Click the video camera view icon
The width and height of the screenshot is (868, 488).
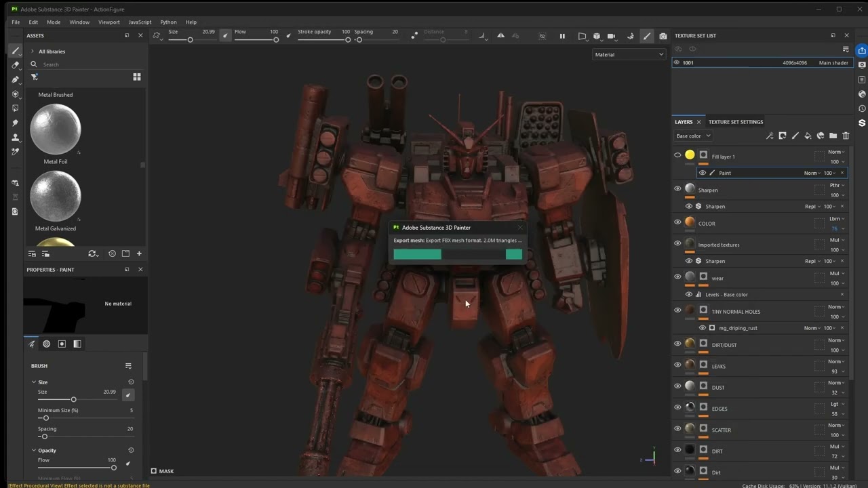[612, 36]
